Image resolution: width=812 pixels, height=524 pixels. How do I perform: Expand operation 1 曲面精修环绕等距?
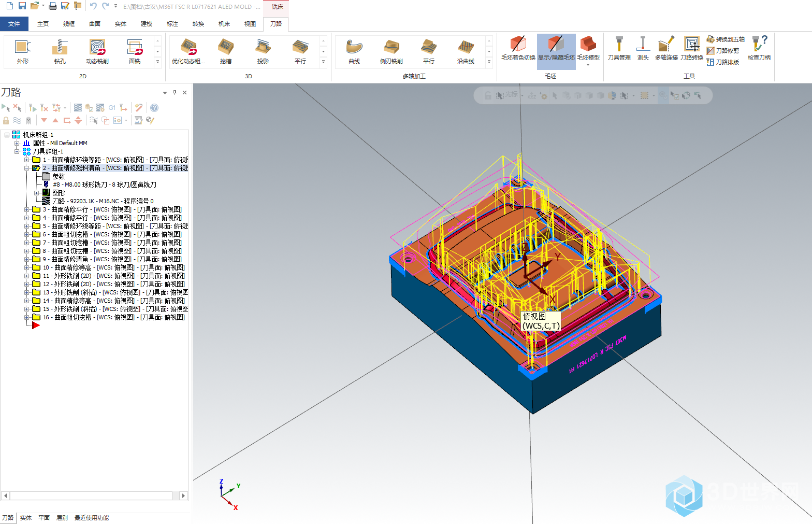tap(27, 160)
